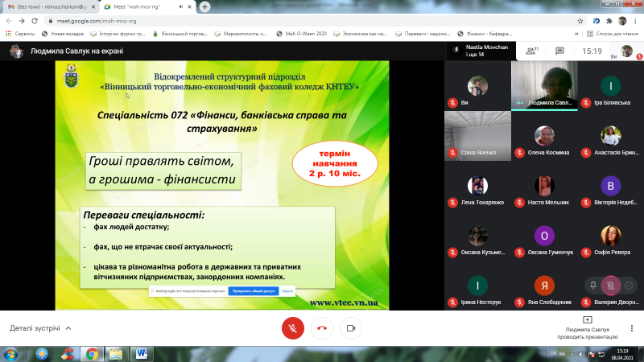Open Google Chrome from the taskbar
Image resolution: width=644 pixels, height=362 pixels.
(x=92, y=354)
